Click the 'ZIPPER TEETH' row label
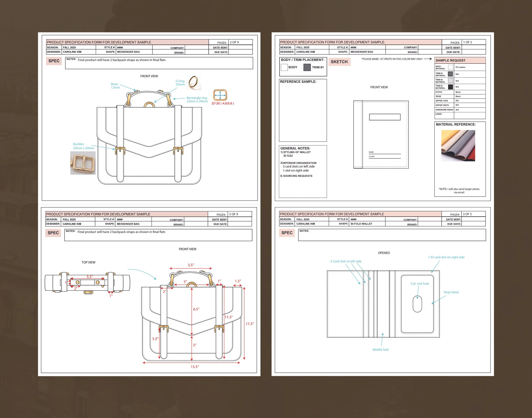This screenshot has width=532, height=418. tap(442, 105)
